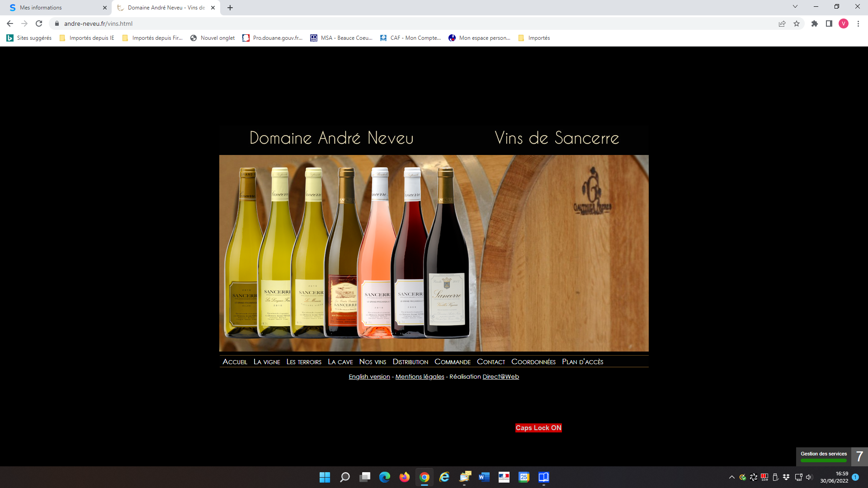
Task: Open the Chrome three-dot menu
Action: point(858,23)
